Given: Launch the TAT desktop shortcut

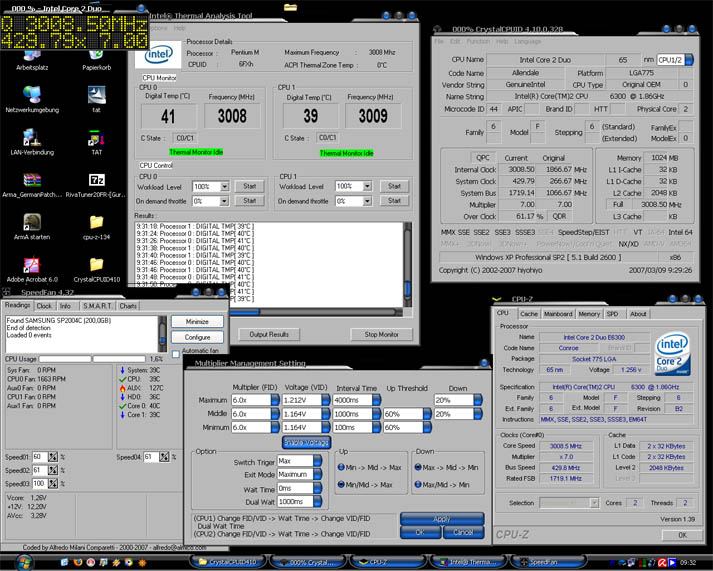Looking at the screenshot, I should [96, 142].
